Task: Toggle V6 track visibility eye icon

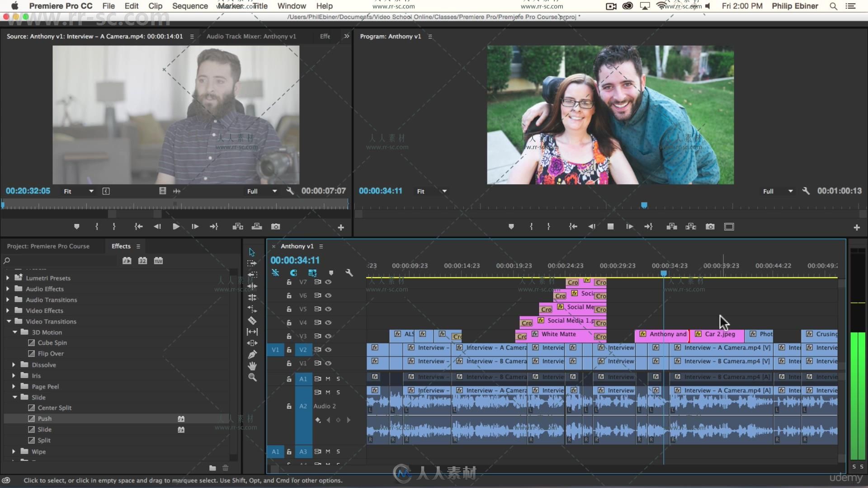Action: (328, 295)
